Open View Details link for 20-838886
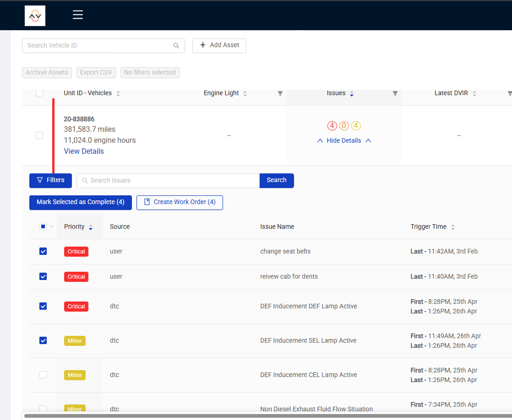The image size is (512, 420). 84,151
